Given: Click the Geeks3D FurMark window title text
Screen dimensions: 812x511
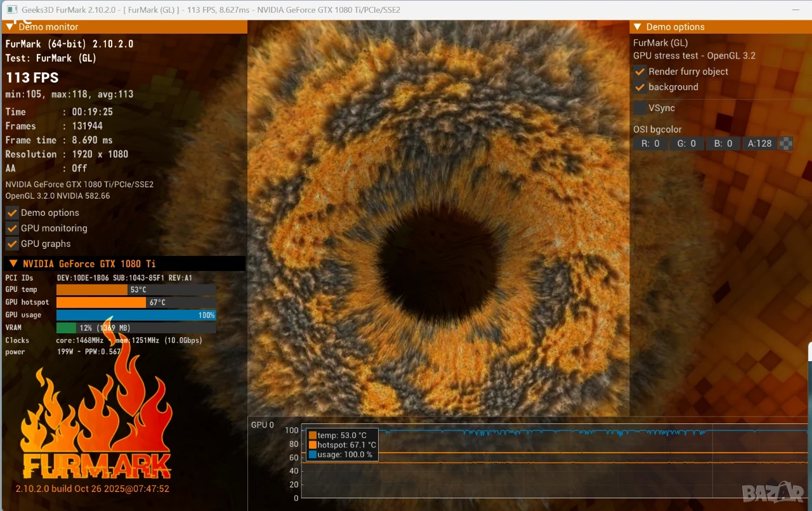Looking at the screenshot, I should pyautogui.click(x=211, y=10).
